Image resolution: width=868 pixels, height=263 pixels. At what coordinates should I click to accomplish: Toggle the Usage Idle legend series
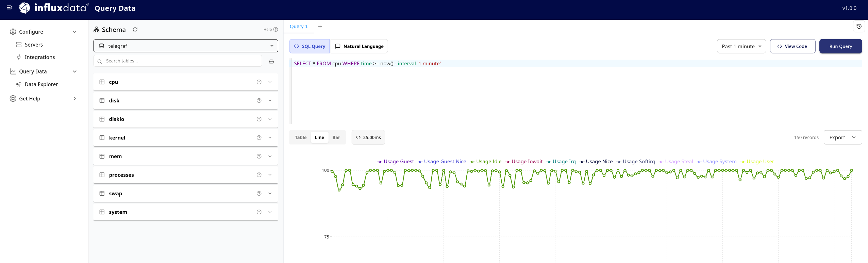pyautogui.click(x=486, y=162)
